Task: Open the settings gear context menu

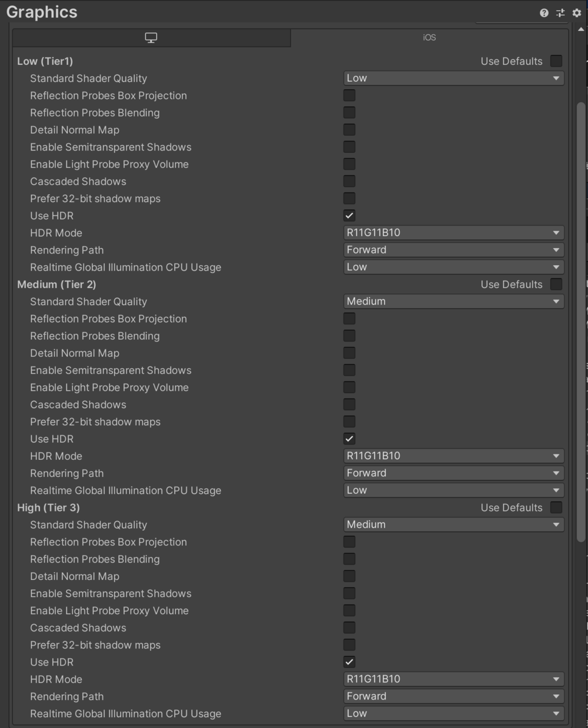Action: pyautogui.click(x=576, y=13)
